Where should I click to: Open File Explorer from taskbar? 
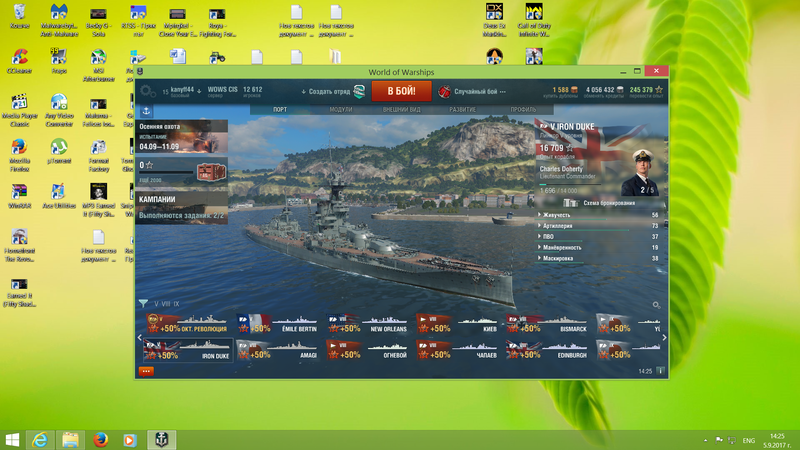[70, 440]
